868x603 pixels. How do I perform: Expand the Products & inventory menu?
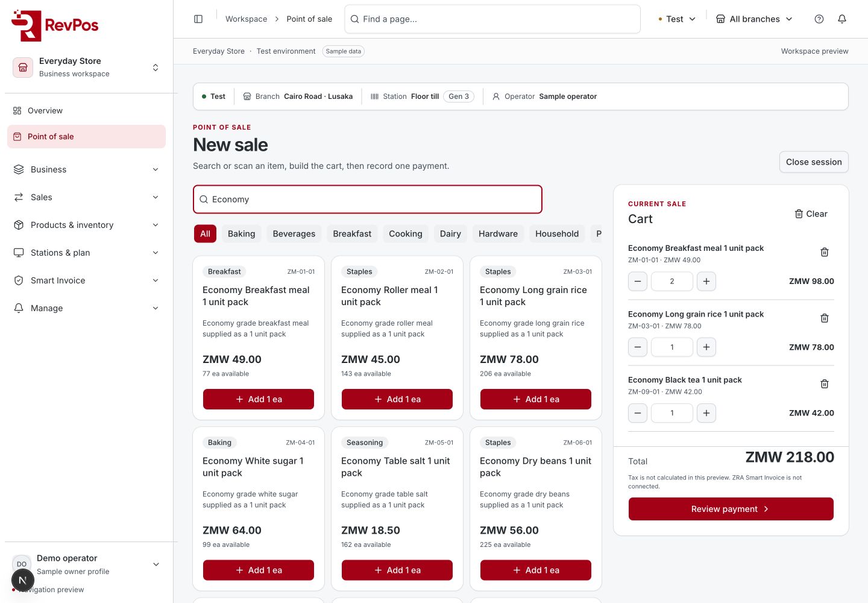pos(87,225)
